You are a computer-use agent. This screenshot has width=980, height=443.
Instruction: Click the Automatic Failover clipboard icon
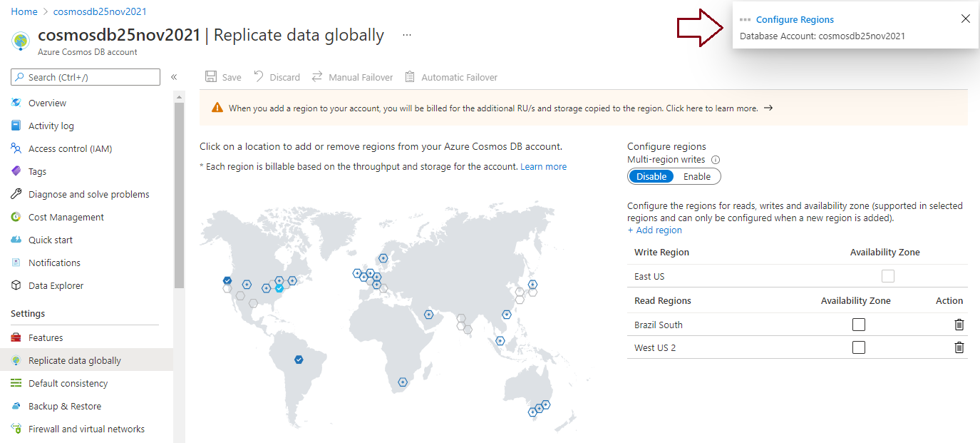coord(410,77)
